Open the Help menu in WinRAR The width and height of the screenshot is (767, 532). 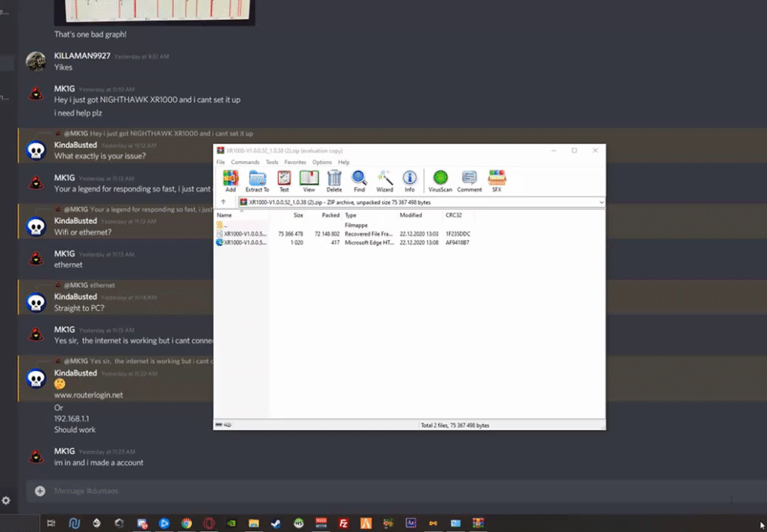[344, 163]
